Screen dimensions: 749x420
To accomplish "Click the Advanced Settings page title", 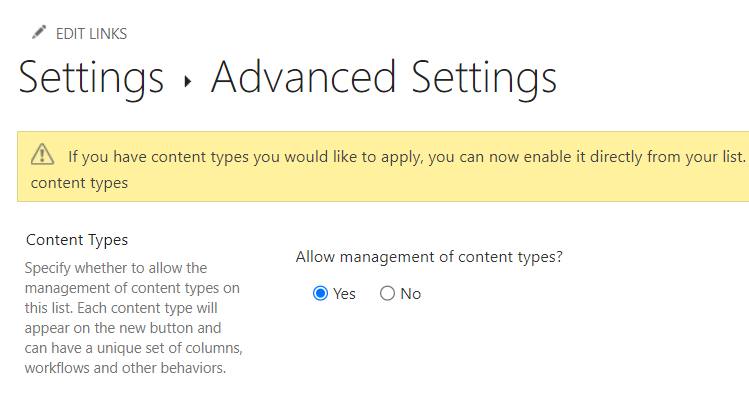I will click(383, 77).
